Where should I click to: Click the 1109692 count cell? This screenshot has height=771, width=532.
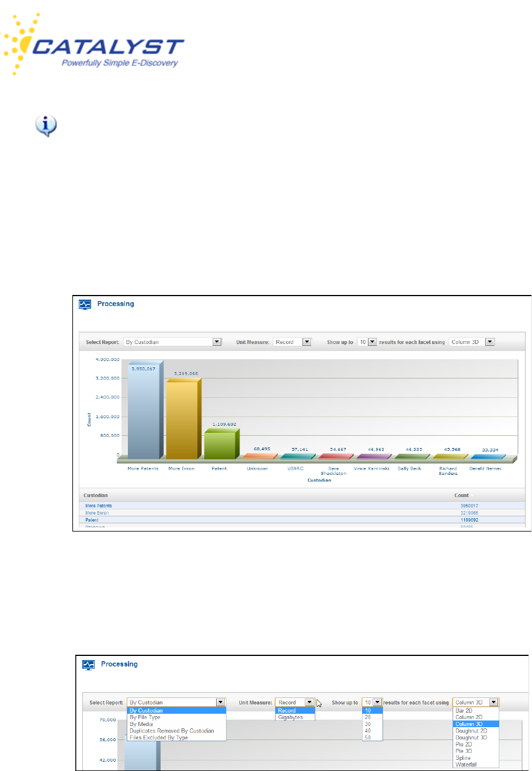(469, 520)
